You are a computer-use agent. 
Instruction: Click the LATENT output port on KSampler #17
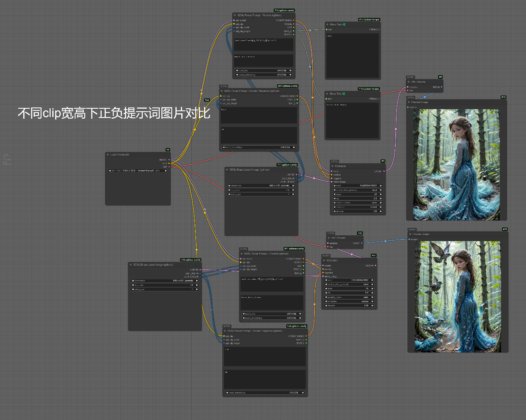coord(376,266)
